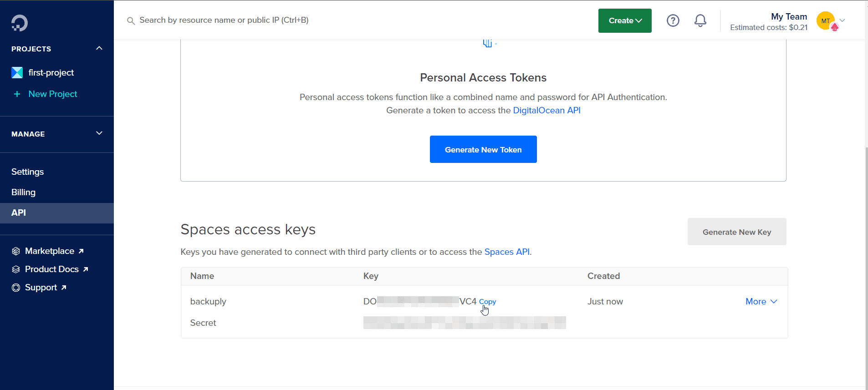Image resolution: width=868 pixels, height=390 pixels.
Task: Copy the backuply access key
Action: pos(488,301)
